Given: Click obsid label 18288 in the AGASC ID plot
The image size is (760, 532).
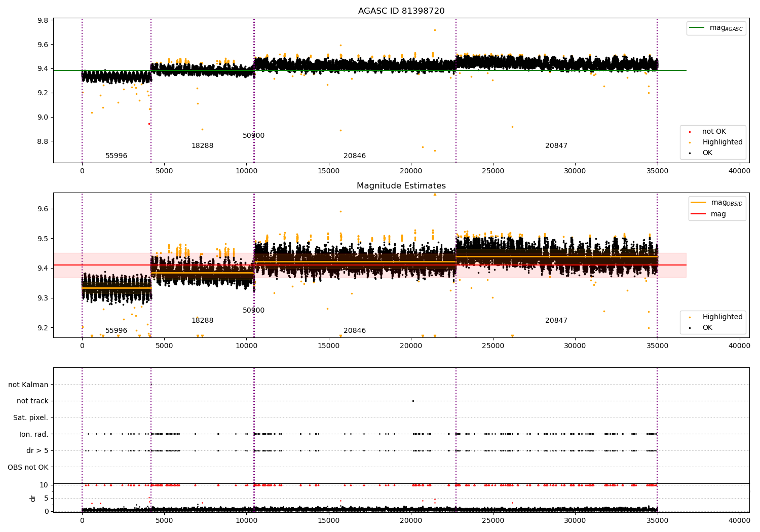Looking at the screenshot, I should click(203, 146).
